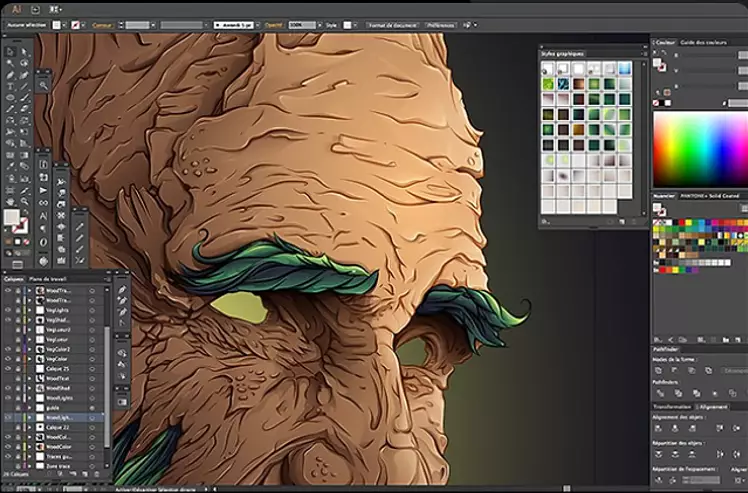Select the first thumbnail in Styles graphiques
The height and width of the screenshot is (493, 748).
coord(549,68)
